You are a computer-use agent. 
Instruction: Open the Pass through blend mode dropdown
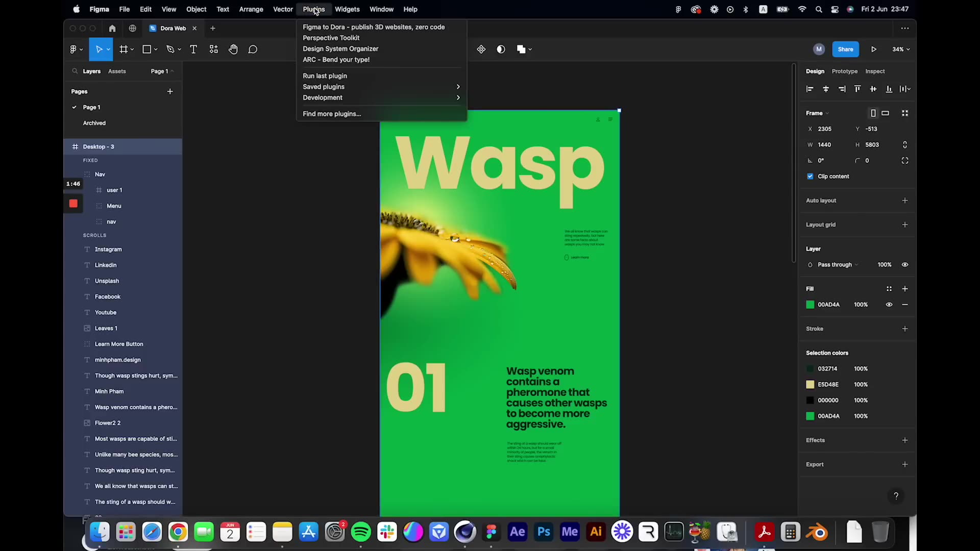[835, 264]
